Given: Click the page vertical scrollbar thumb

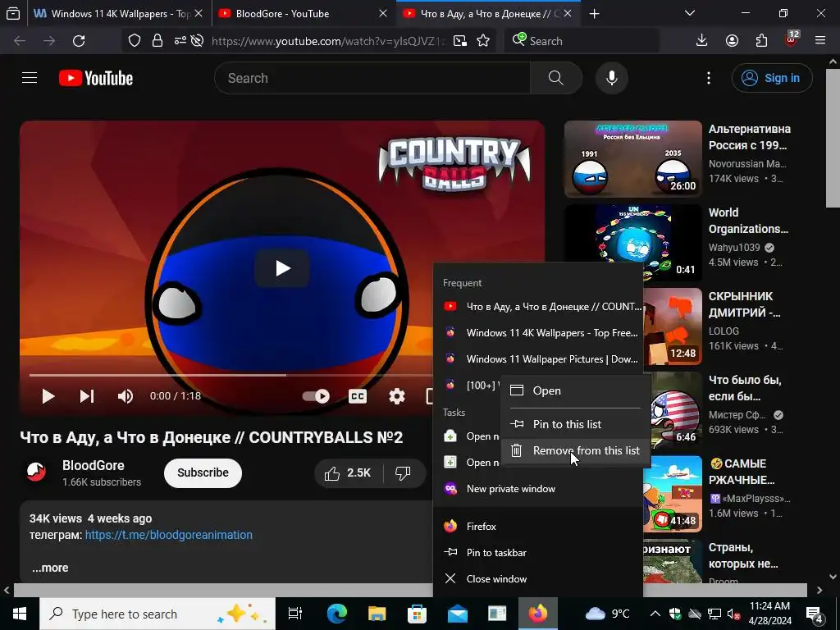Looking at the screenshot, I should (833, 137).
